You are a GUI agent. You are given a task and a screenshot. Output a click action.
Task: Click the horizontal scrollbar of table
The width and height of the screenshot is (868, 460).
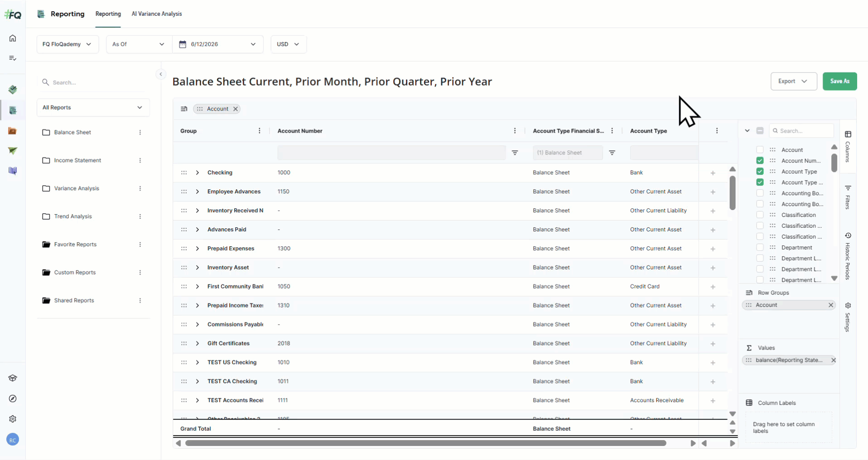click(425, 443)
